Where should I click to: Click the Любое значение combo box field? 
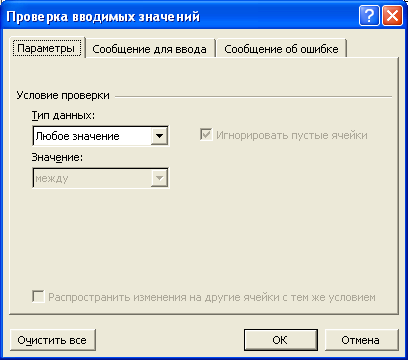point(101,136)
